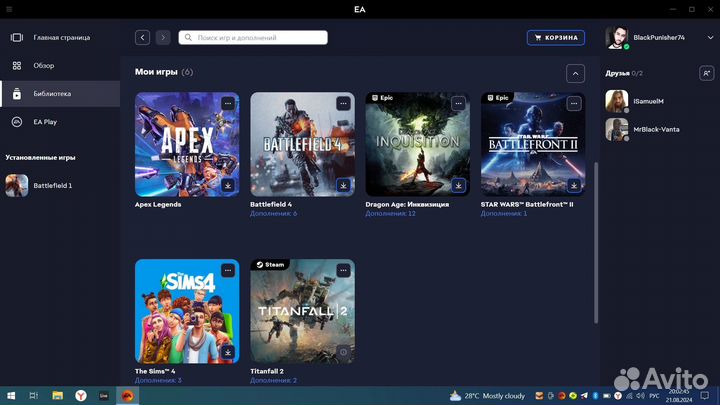Click the back navigation arrow
Image resolution: width=720 pixels, height=405 pixels.
pyautogui.click(x=142, y=38)
